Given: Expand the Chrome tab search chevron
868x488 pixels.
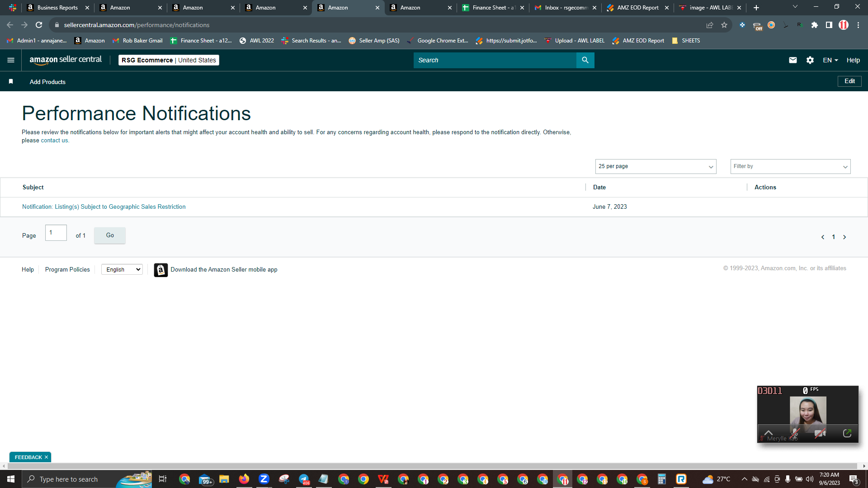Looking at the screenshot, I should point(795,7).
